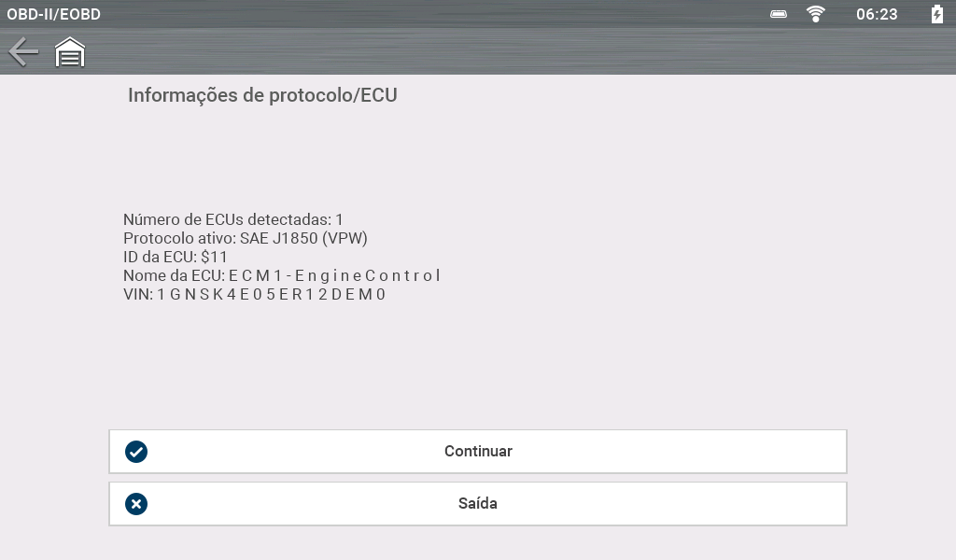This screenshot has width=956, height=560.
Task: Select the VIN number 1GNSK4E05ER12DEM0
Action: coord(271,294)
